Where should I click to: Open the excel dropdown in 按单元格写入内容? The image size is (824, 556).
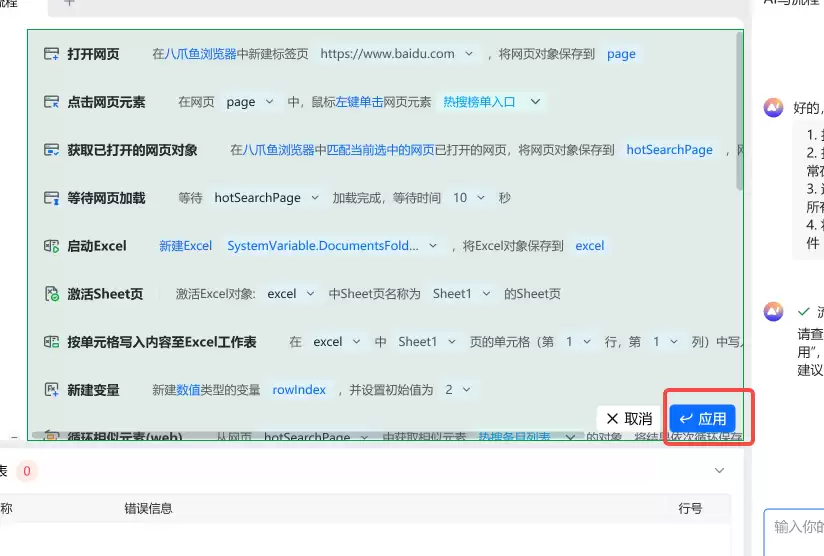click(x=356, y=342)
